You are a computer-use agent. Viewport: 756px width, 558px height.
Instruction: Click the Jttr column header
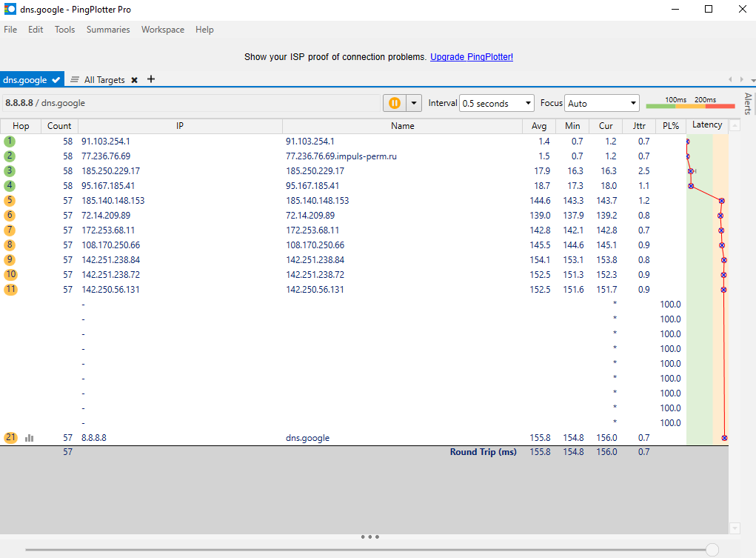pyautogui.click(x=639, y=126)
